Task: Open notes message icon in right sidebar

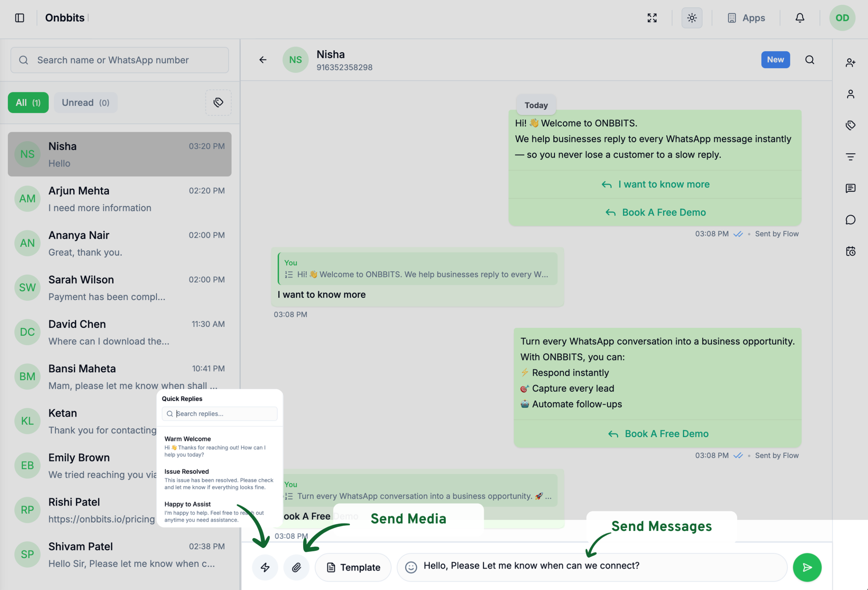Action: (850, 188)
